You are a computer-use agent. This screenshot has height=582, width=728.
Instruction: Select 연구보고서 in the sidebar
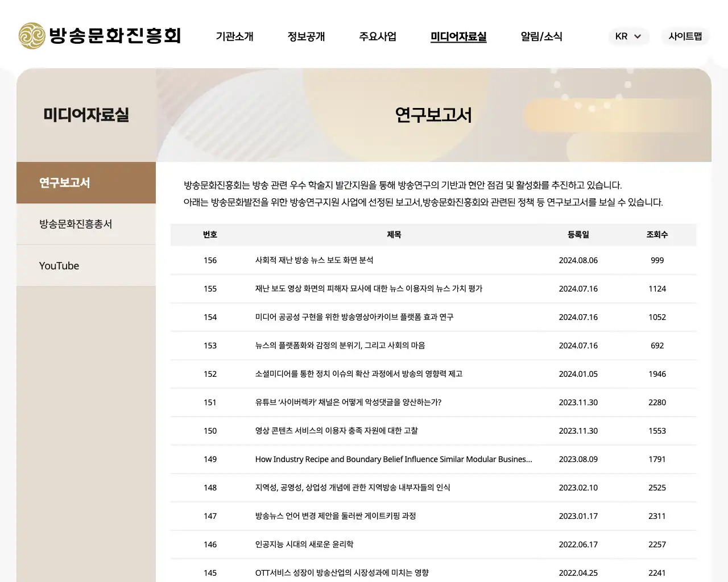[64, 182]
